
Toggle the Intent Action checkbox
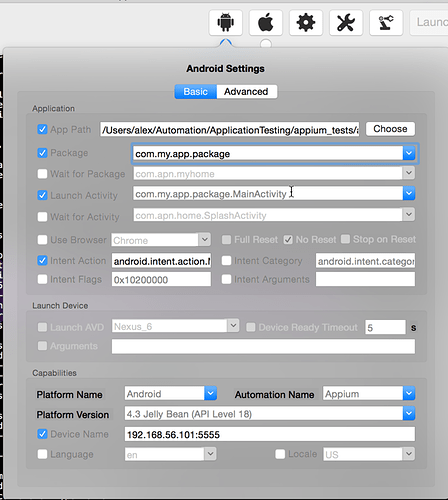[42, 260]
